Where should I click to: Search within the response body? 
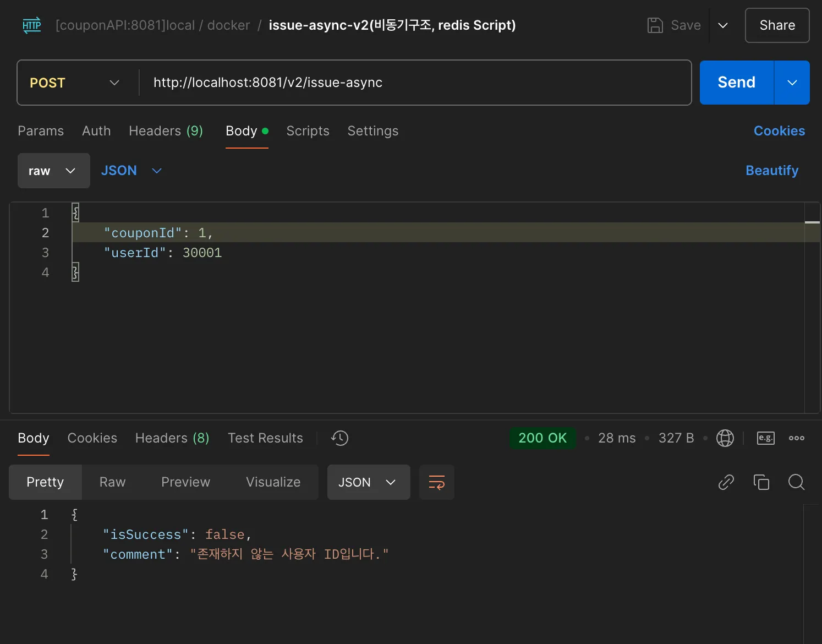796,482
